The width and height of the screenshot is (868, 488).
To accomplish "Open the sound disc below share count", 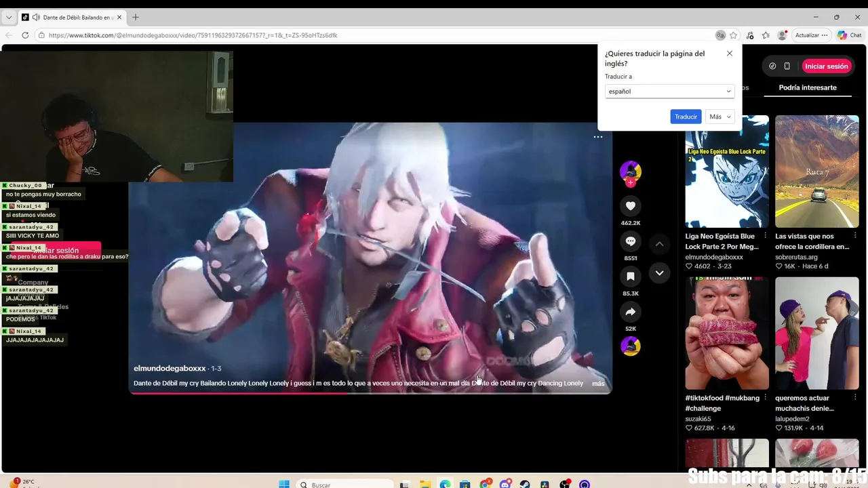I will coord(630,346).
